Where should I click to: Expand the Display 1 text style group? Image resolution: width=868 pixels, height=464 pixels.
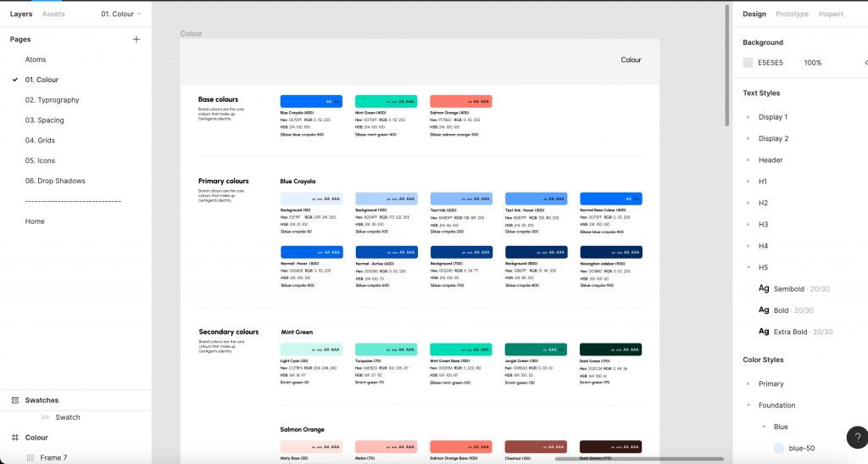point(748,117)
